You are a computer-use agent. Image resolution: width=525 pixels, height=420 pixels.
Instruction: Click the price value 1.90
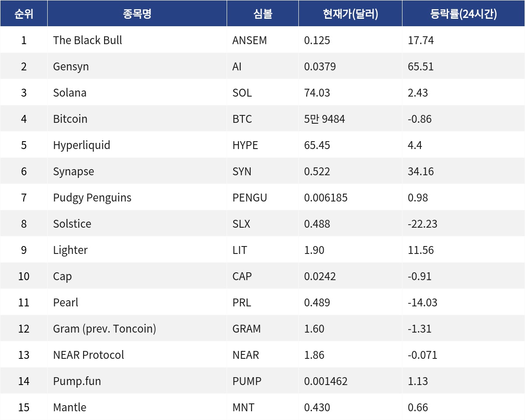click(x=314, y=250)
